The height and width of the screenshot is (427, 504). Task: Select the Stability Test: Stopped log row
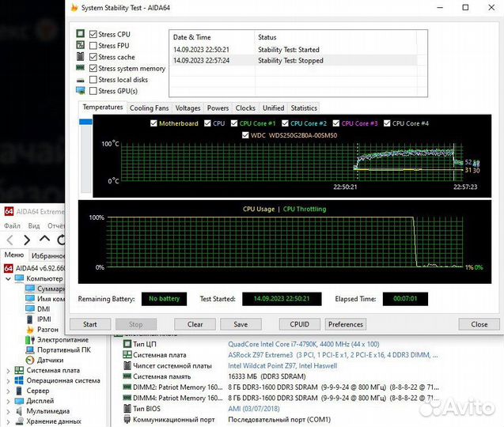[294, 60]
